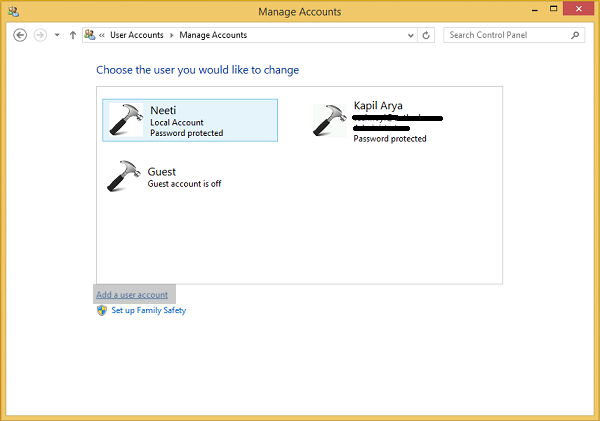Open the Set up Family Safety link
Image resolution: width=600 pixels, height=421 pixels.
(148, 310)
